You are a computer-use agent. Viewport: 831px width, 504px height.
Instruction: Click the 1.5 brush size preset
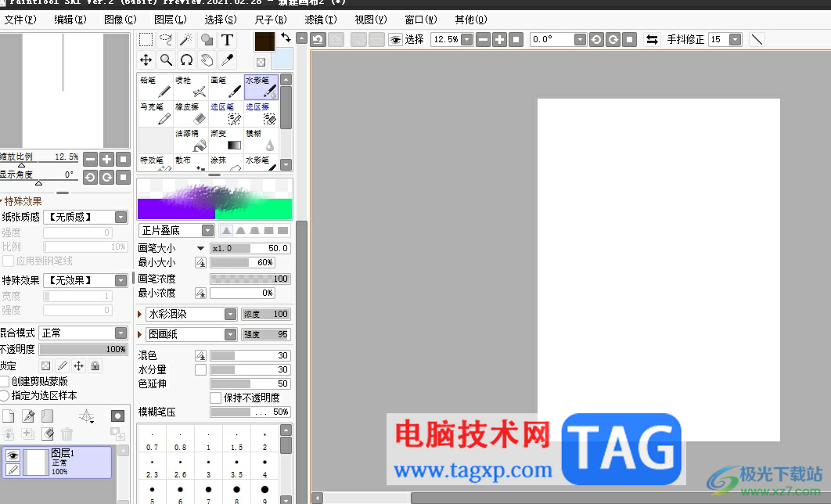tap(236, 441)
